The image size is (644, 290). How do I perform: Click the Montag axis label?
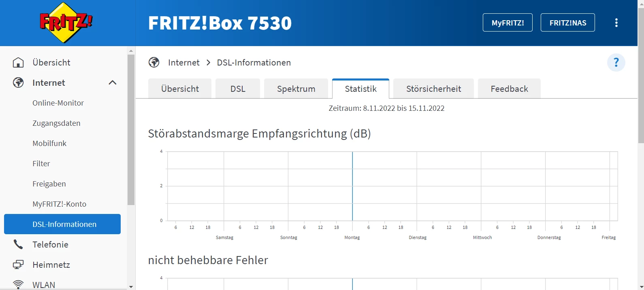point(352,237)
